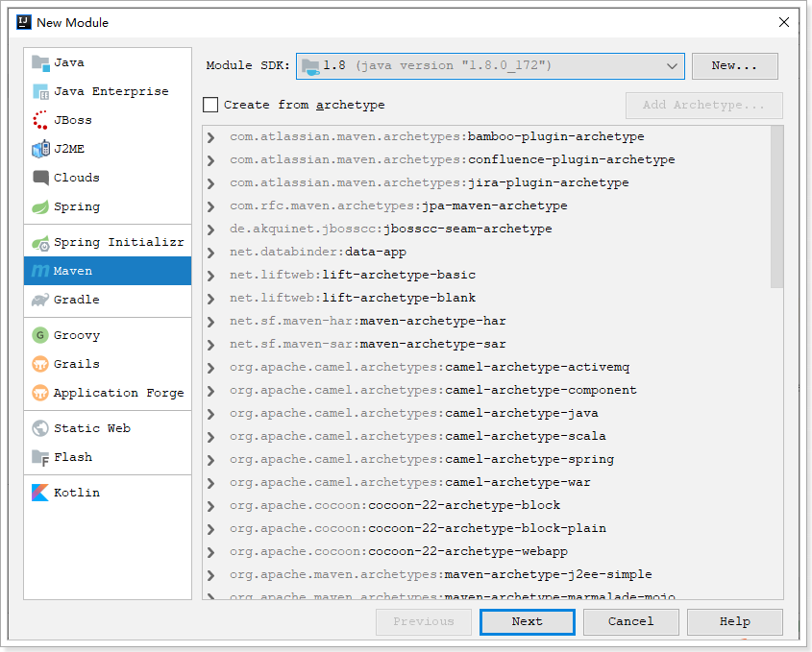
Task: Close the New Module dialog
Action: (x=784, y=22)
